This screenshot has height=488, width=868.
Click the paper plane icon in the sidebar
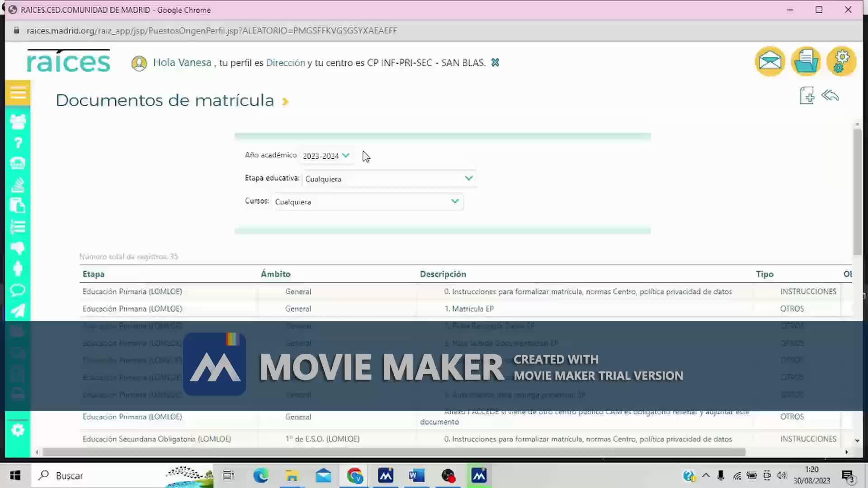tap(18, 310)
